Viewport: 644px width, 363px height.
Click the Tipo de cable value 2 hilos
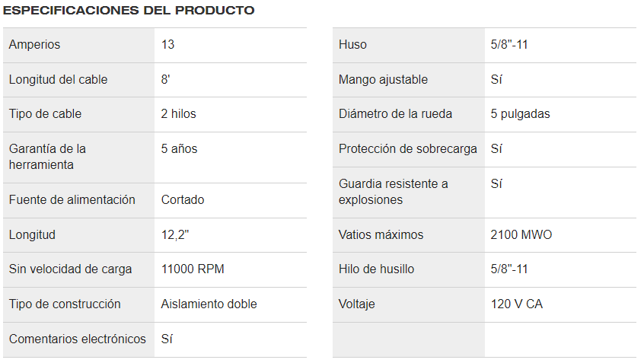click(x=179, y=114)
